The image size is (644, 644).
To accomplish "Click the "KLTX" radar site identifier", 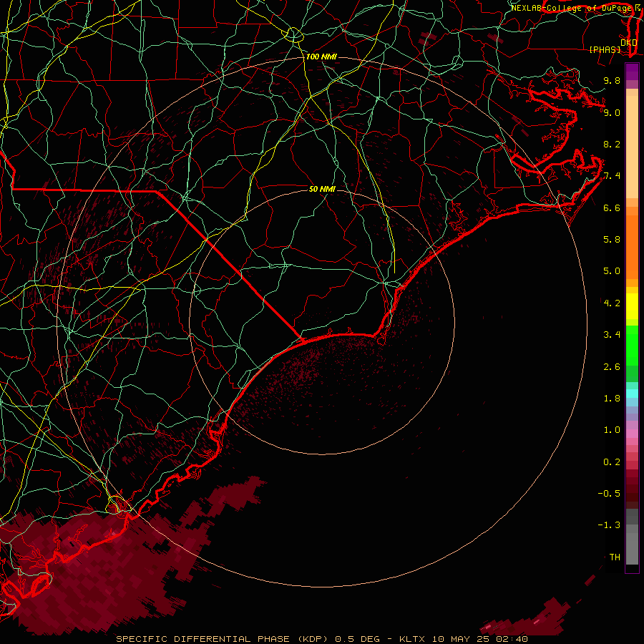I will pos(414,639).
